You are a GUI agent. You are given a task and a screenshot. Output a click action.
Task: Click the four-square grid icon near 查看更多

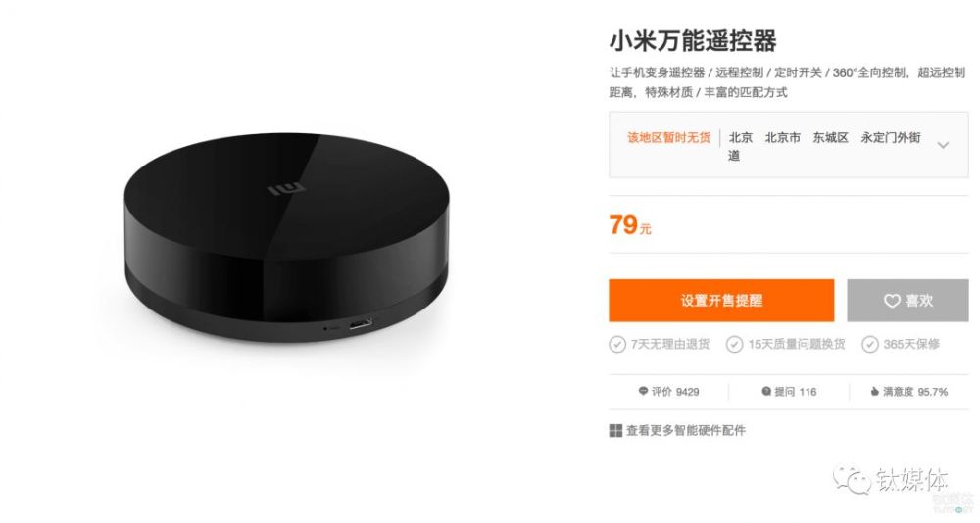[615, 430]
